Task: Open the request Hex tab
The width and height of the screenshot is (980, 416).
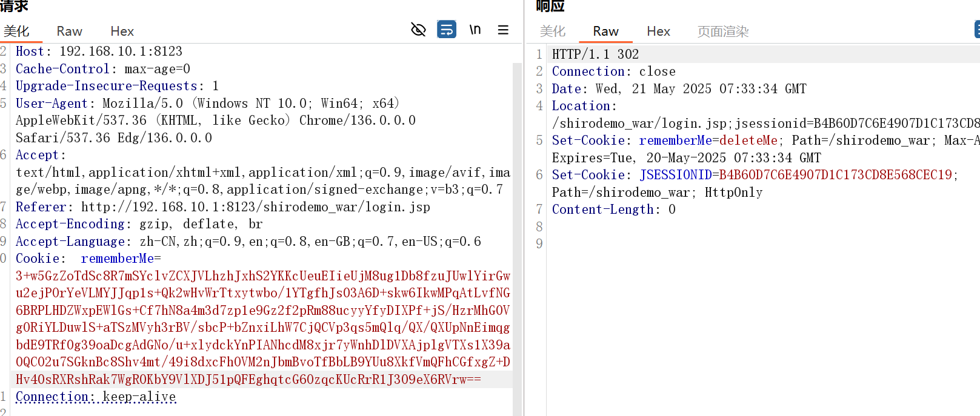Action: coord(122,31)
